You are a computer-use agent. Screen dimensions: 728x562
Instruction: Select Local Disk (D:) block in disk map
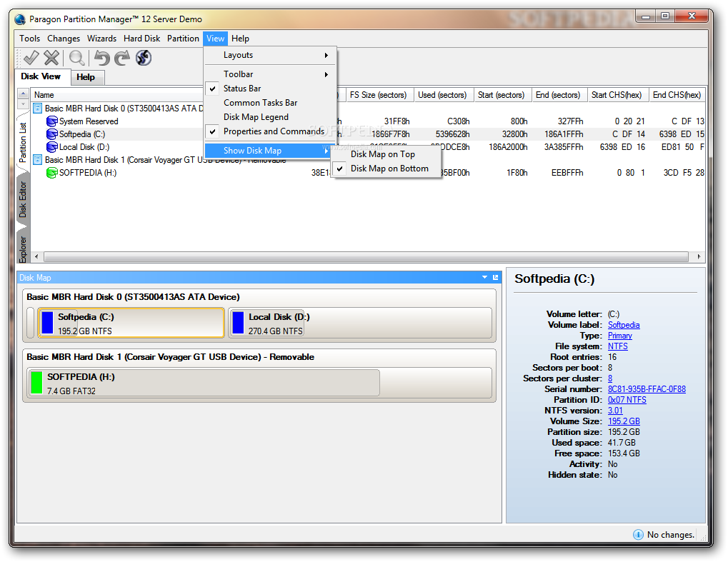coord(360,323)
